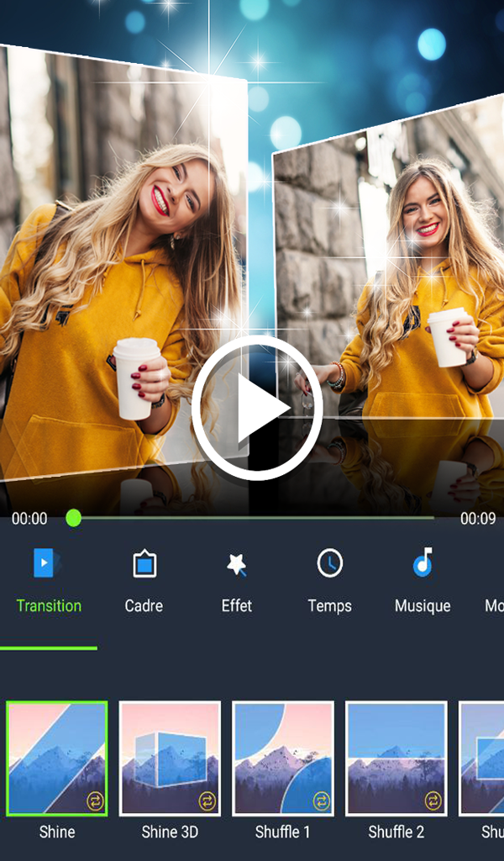This screenshot has height=861, width=504.
Task: Click the "Shine 3D" label text
Action: 170,832
